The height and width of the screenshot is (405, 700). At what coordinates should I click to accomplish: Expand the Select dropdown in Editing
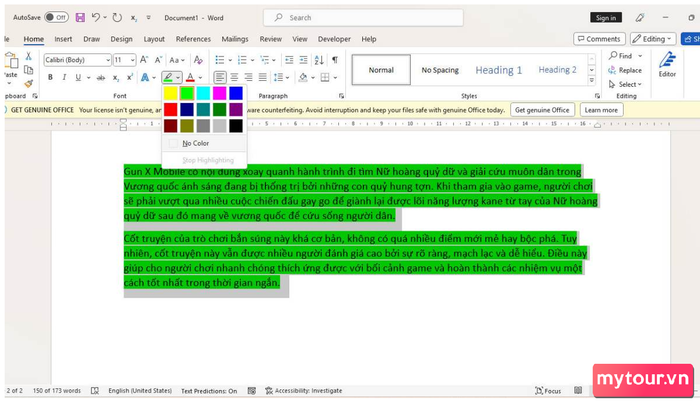(x=625, y=84)
